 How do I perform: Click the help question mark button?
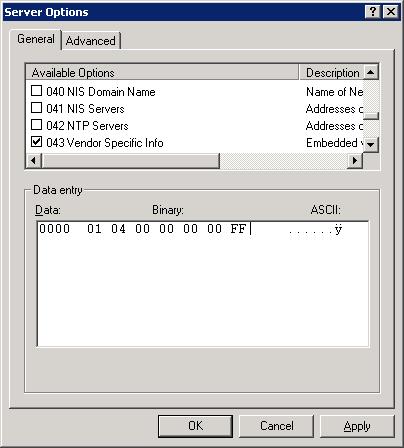pyautogui.click(x=373, y=12)
